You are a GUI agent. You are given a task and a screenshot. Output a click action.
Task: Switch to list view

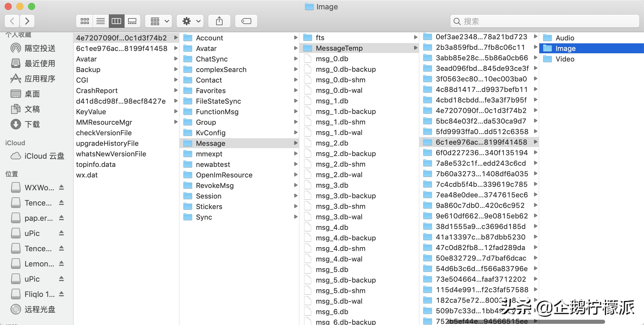pyautogui.click(x=101, y=21)
